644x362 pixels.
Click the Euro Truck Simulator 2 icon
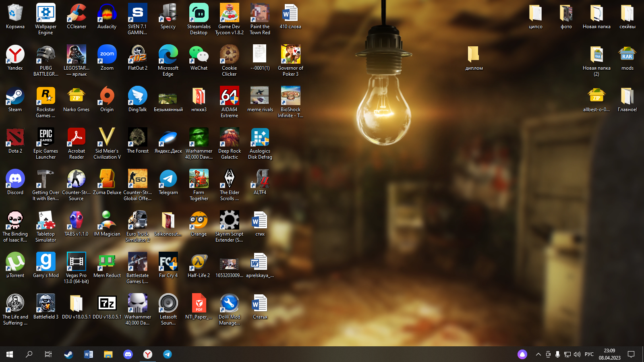tap(138, 226)
